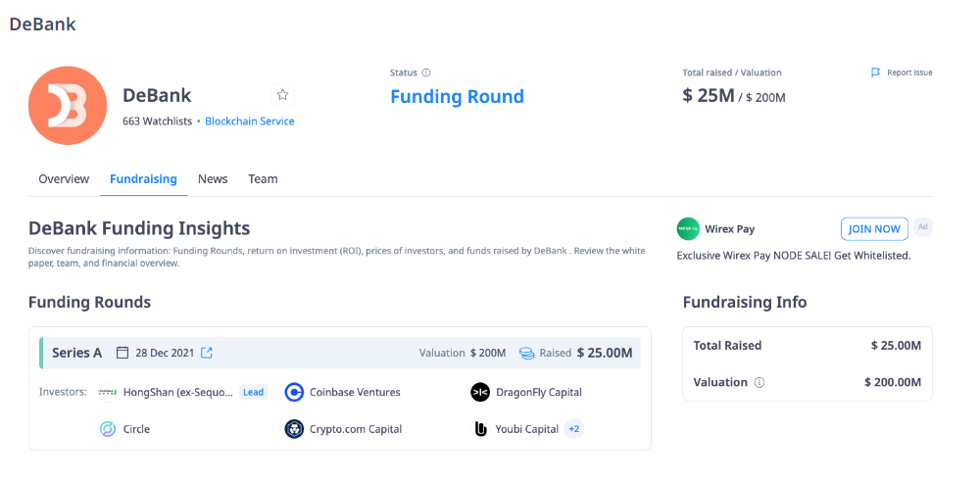Expand the +2 more investors badge

573,429
